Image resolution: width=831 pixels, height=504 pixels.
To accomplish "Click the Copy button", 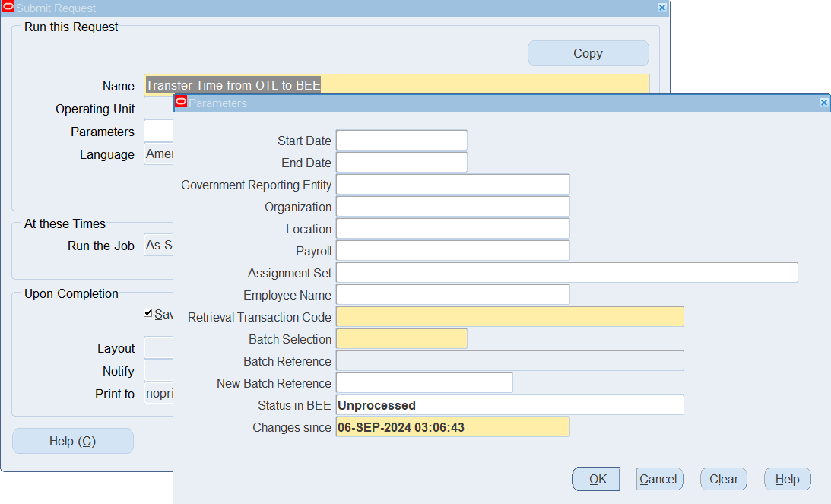I will 588,53.
